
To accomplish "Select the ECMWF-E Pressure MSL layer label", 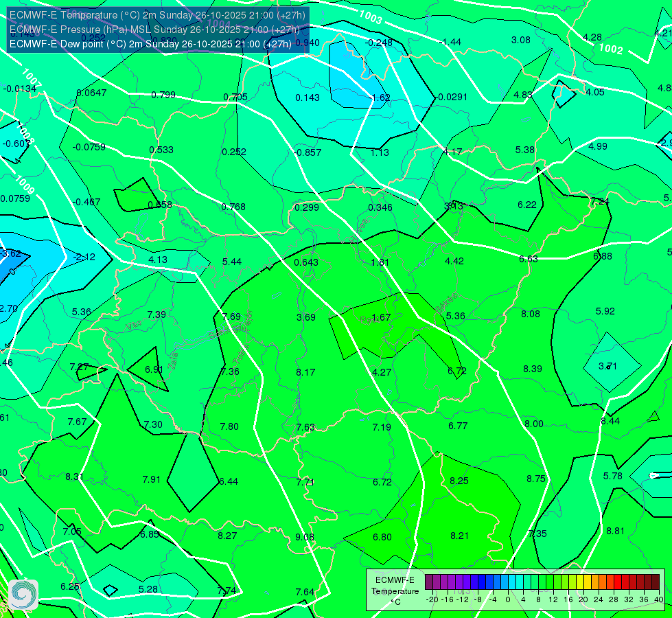I will 154,30.
